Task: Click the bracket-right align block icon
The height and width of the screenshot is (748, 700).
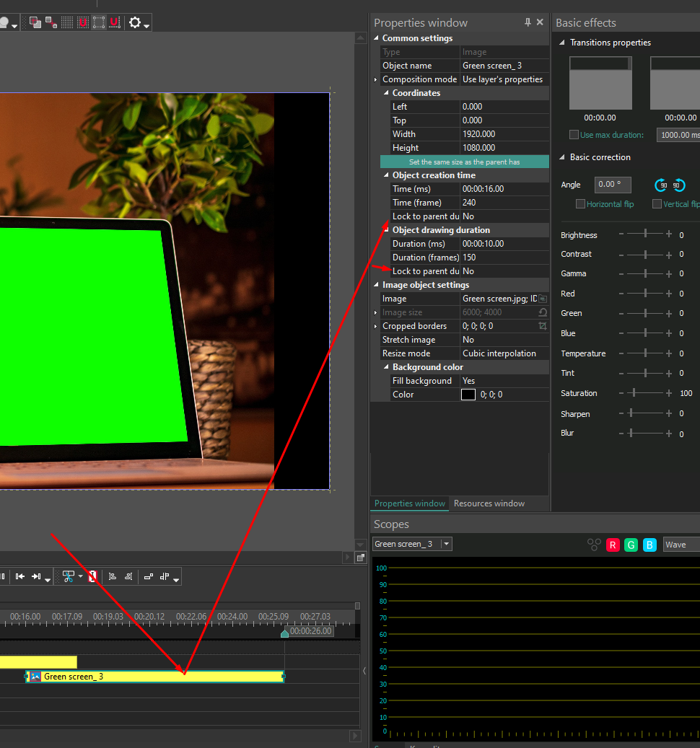Action: (x=128, y=577)
